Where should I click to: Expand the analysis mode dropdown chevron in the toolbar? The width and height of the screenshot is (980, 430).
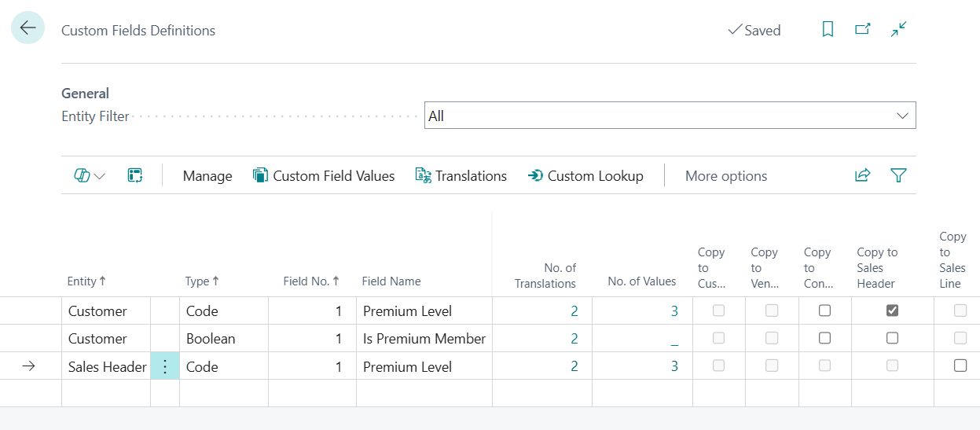(100, 176)
